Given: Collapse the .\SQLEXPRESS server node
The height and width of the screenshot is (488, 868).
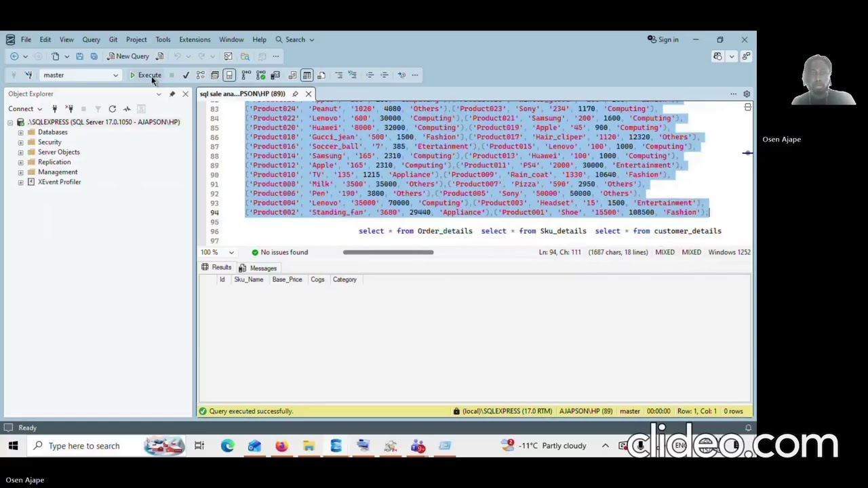Looking at the screenshot, I should [10, 122].
